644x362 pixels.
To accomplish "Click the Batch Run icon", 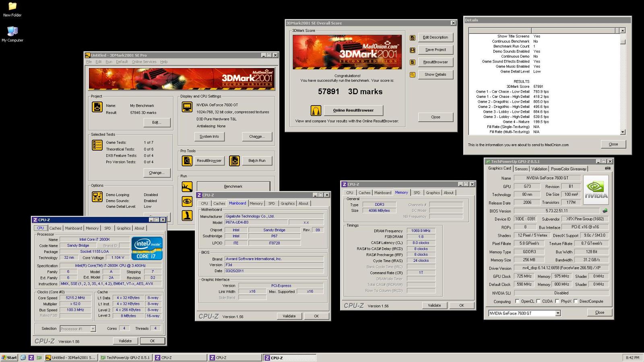I will 234,161.
